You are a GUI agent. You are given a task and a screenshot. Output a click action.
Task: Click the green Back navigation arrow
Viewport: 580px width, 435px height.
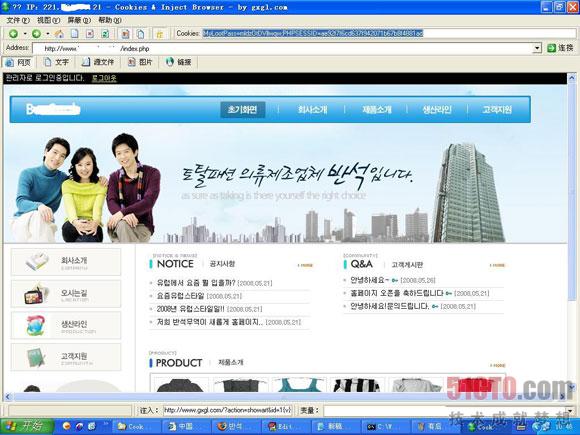(13, 34)
